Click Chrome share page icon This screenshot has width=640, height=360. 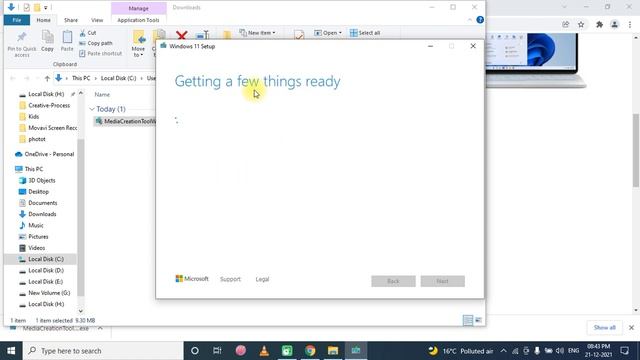565,25
